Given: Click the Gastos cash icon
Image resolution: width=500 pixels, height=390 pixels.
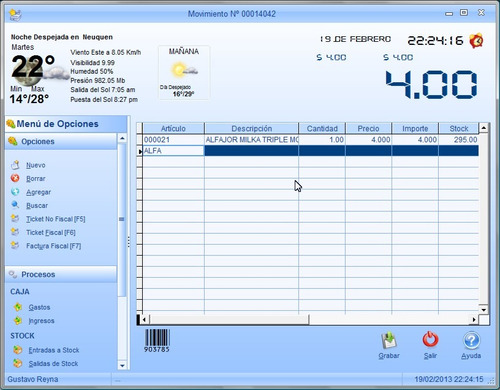Looking at the screenshot, I should [18, 307].
